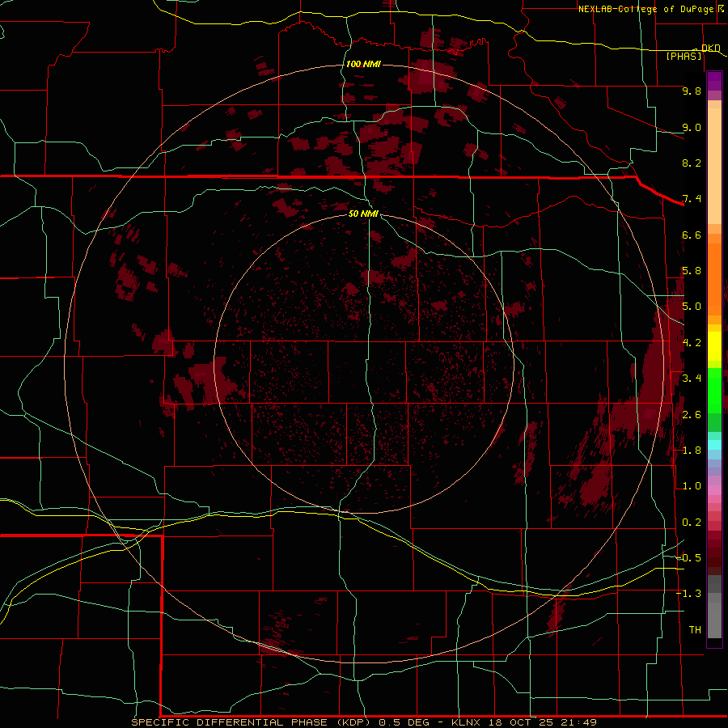Click the 2.6 value on the color scale
The width and height of the screenshot is (728, 728).
pyautogui.click(x=692, y=414)
